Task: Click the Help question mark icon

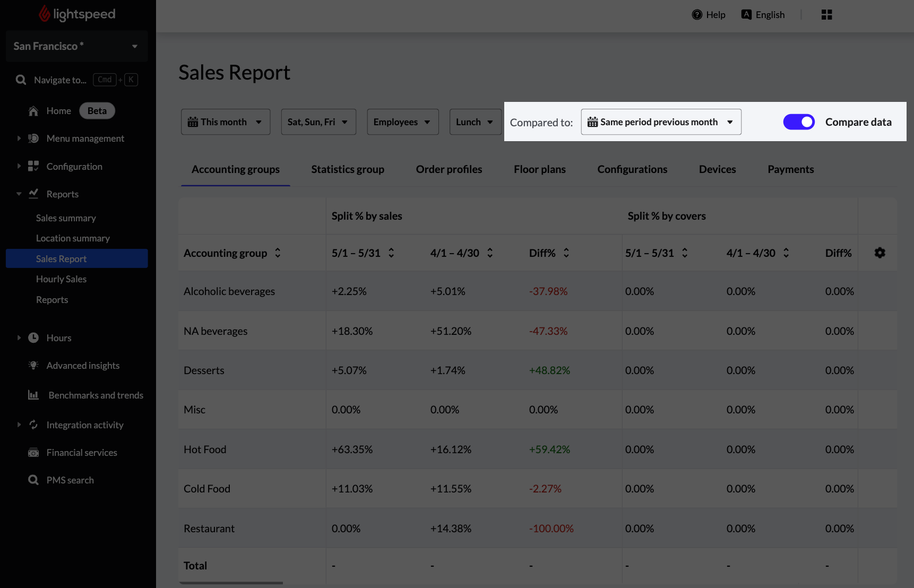Action: click(697, 15)
